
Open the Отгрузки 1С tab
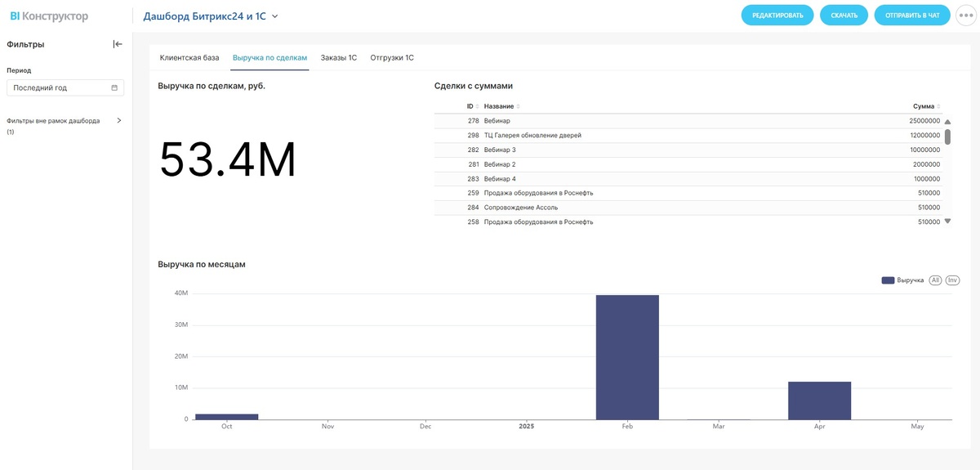click(x=392, y=58)
